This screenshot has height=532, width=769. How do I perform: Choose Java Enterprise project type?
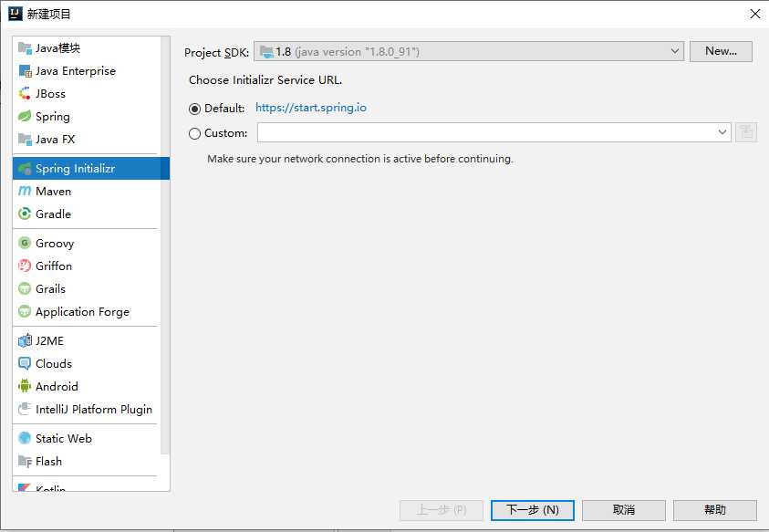[x=87, y=70]
